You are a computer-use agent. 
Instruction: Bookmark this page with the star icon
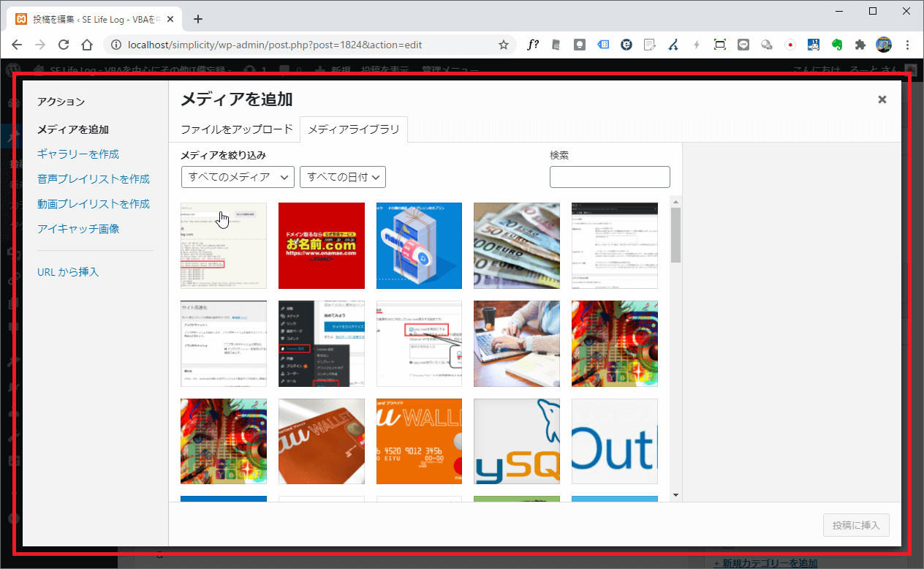[503, 45]
